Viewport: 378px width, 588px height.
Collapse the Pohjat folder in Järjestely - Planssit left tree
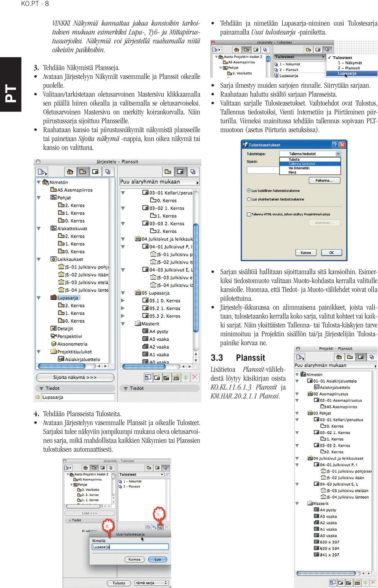pyautogui.click(x=39, y=198)
